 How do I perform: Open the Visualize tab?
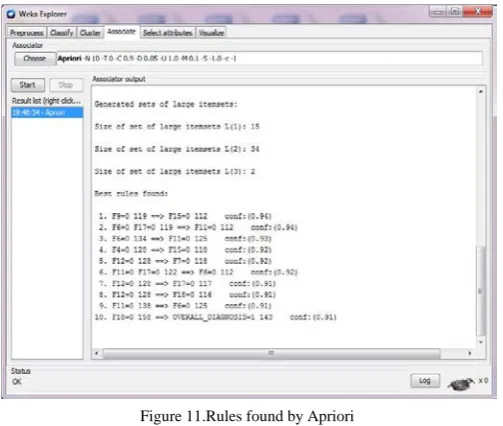pos(211,33)
